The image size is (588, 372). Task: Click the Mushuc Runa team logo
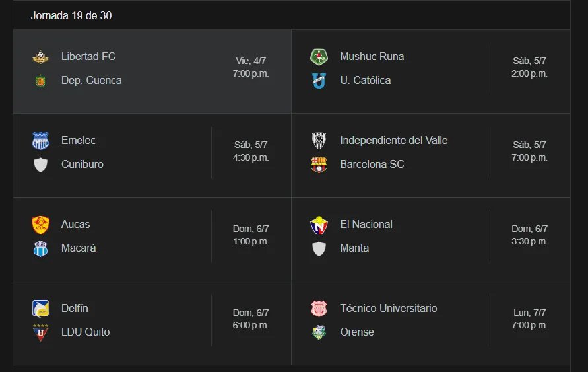(x=319, y=57)
